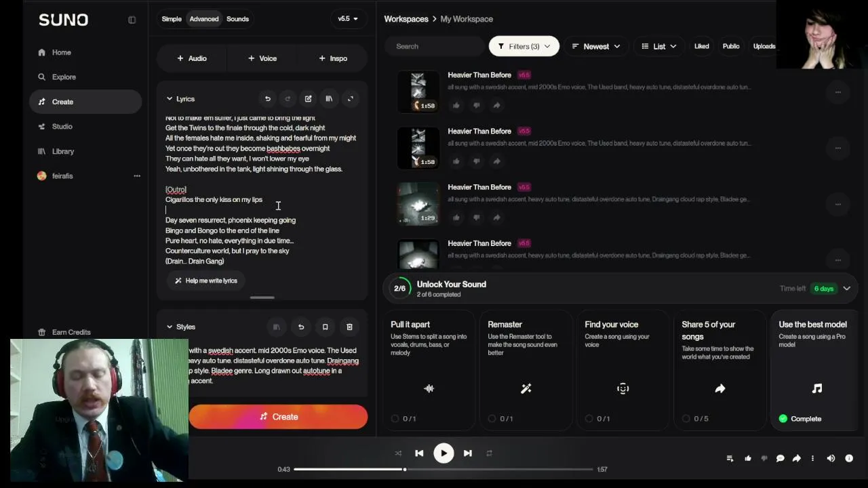Screen dimensions: 868x488
Task: Mute the player volume
Action: (831, 458)
